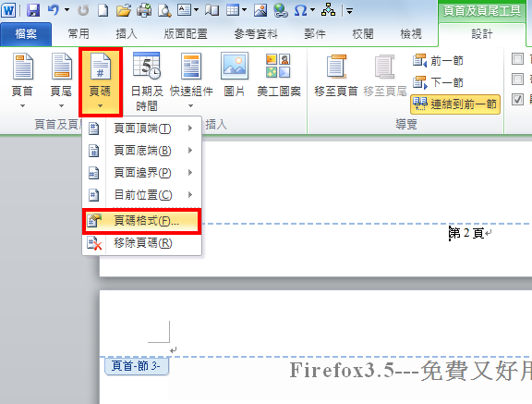Toggle the second checkbox in options group
This screenshot has height=404, width=532.
[x=517, y=80]
